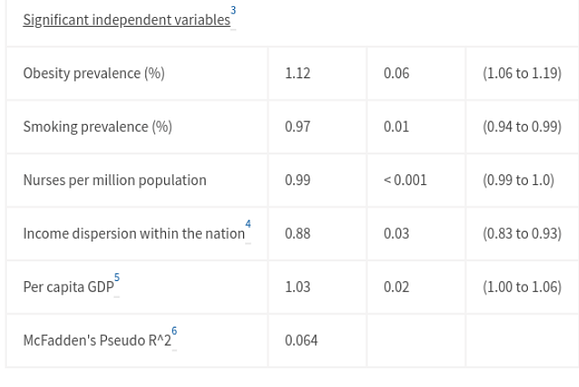The height and width of the screenshot is (387, 579).
Task: Select the 1.12 odds ratio value
Action: pyautogui.click(x=298, y=73)
